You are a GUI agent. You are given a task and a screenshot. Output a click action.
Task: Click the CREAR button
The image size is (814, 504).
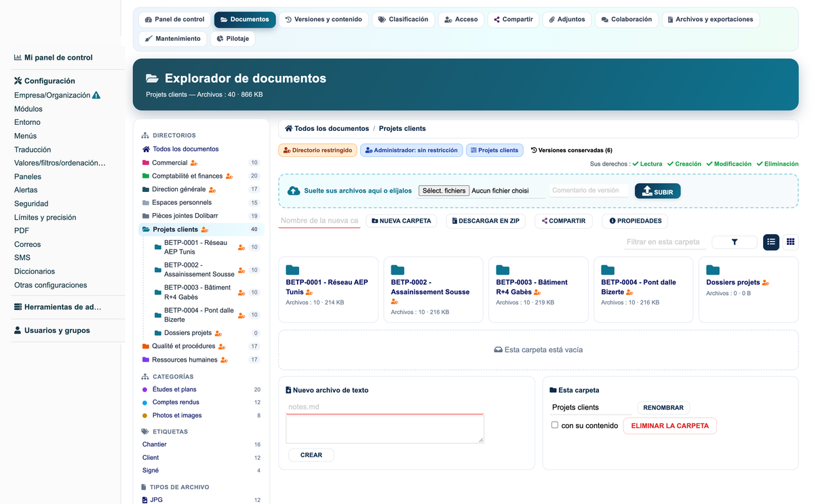tap(311, 455)
